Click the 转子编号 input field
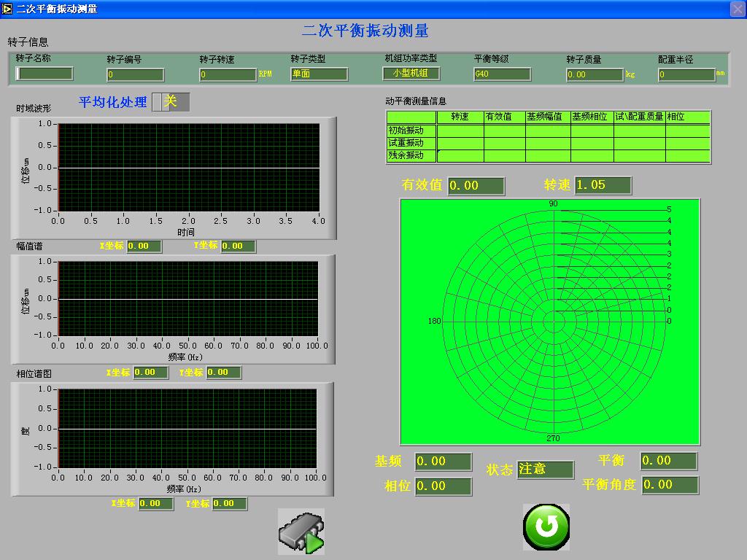Image resolution: width=747 pixels, height=560 pixels. point(136,75)
